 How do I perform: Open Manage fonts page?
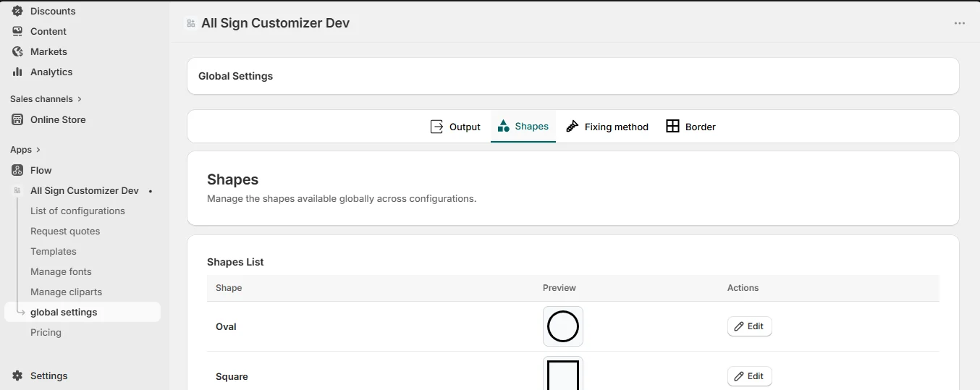pyautogui.click(x=61, y=271)
